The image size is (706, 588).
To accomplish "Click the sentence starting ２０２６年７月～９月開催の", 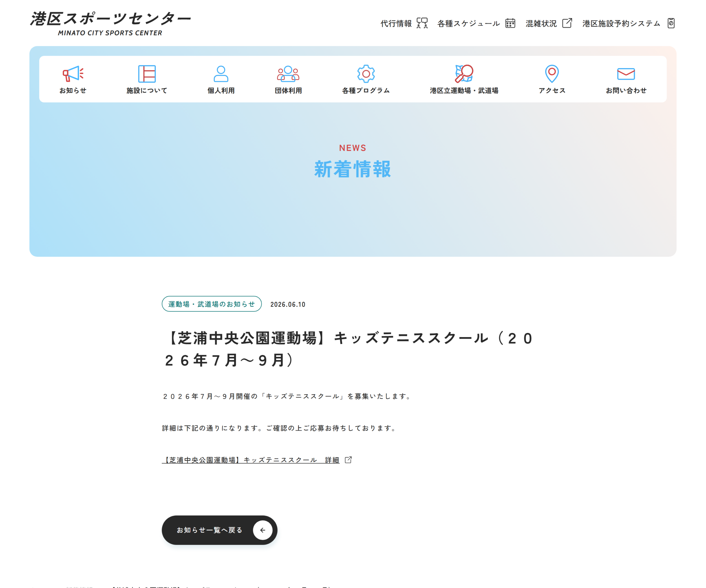I will [287, 396].
